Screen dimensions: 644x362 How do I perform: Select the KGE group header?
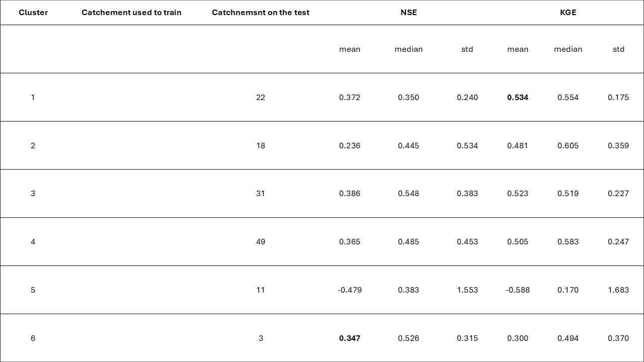point(568,13)
